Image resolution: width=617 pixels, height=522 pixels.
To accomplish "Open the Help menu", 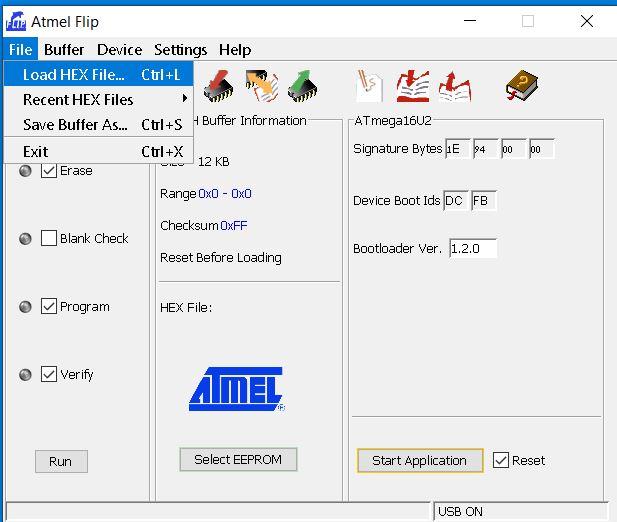I will pos(235,50).
